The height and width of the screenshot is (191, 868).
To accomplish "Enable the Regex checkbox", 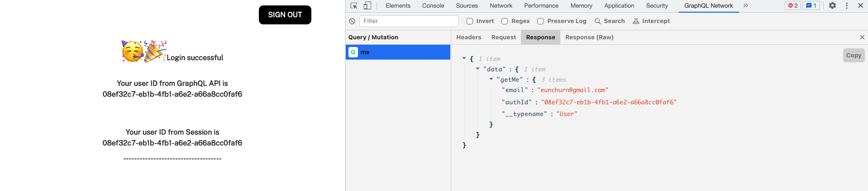I will pos(505,21).
